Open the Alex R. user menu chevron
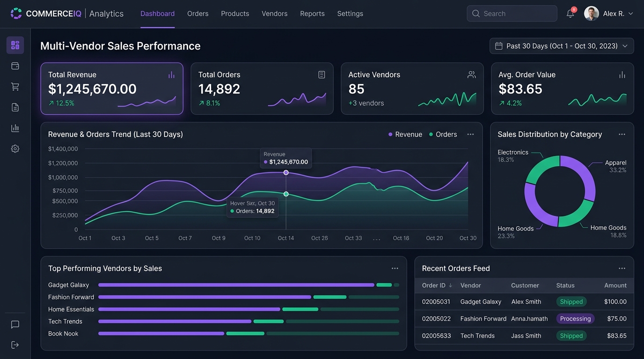This screenshot has width=644, height=359. 630,14
